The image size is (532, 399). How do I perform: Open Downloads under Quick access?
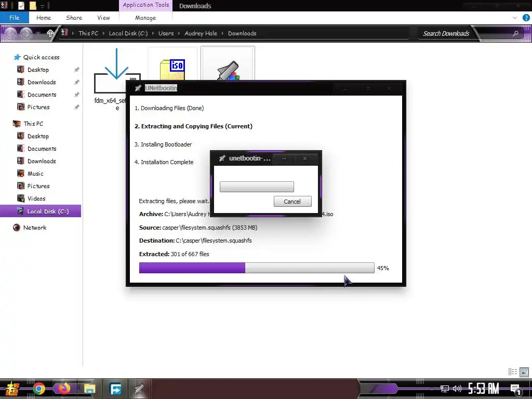click(x=42, y=82)
